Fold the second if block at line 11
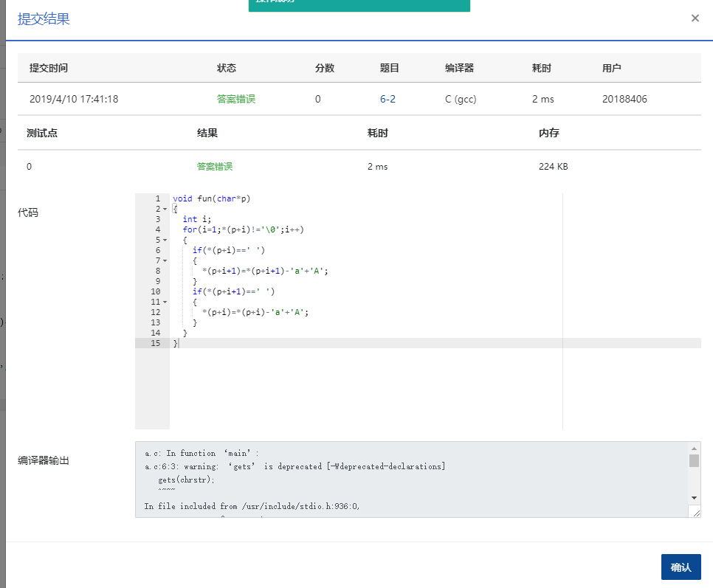Screen dimensions: 713x588 165,302
